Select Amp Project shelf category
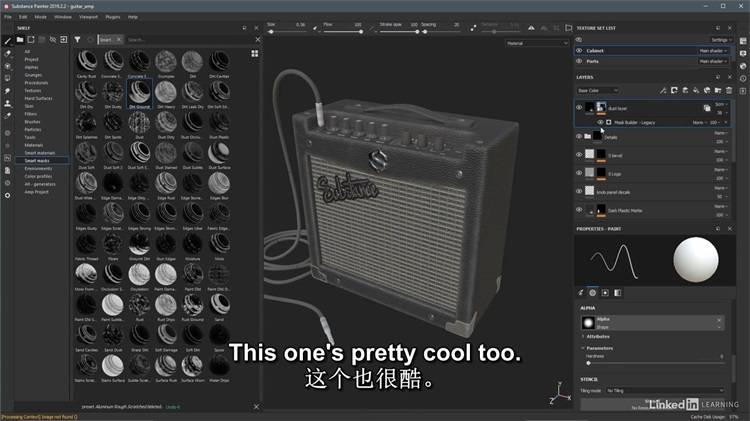The width and height of the screenshot is (750, 421). (36, 192)
